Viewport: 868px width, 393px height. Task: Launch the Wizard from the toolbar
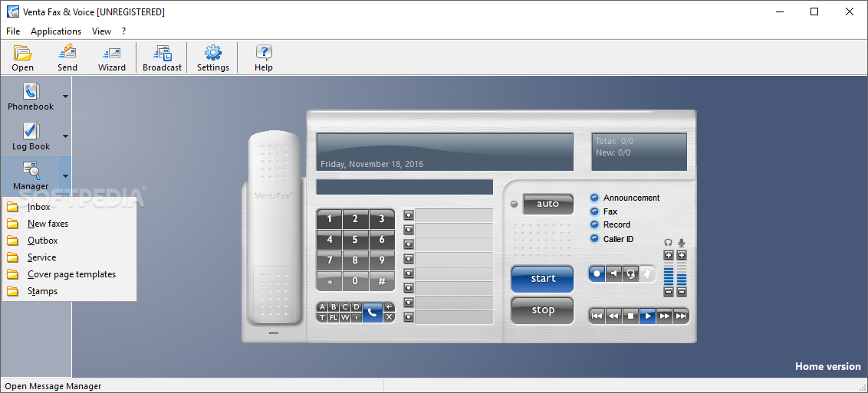(112, 57)
